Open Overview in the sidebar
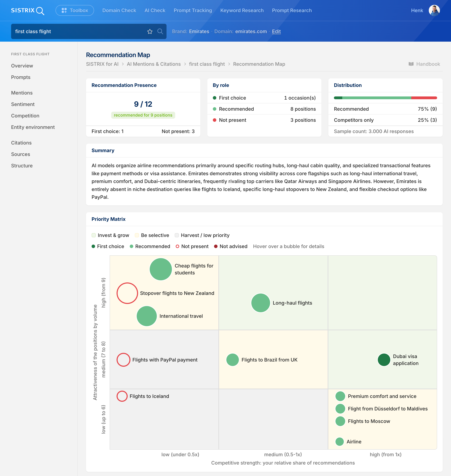This screenshot has width=451, height=476. pos(22,66)
